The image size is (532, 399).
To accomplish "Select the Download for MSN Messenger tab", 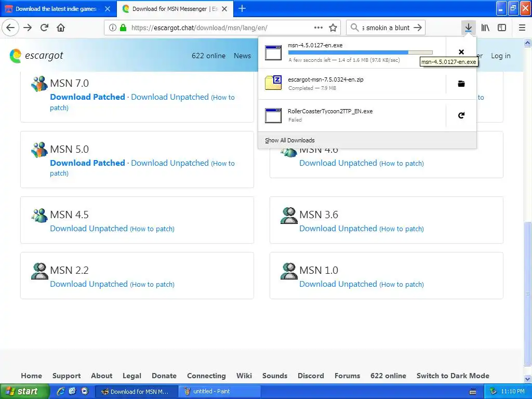I will [x=175, y=9].
